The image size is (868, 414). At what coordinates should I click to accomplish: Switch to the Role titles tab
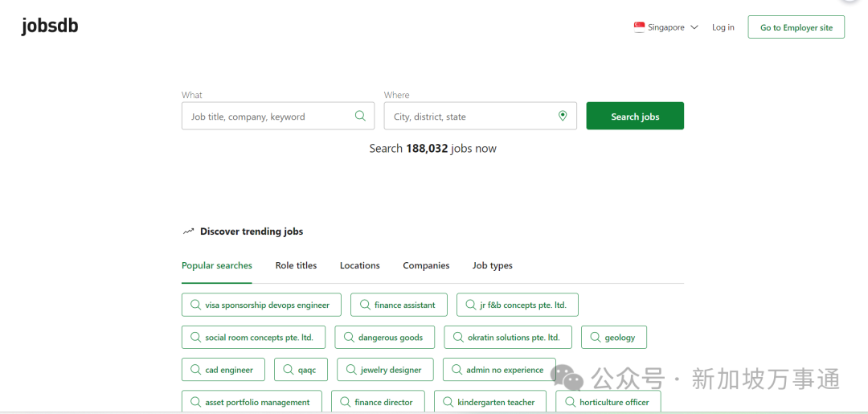[x=296, y=265]
